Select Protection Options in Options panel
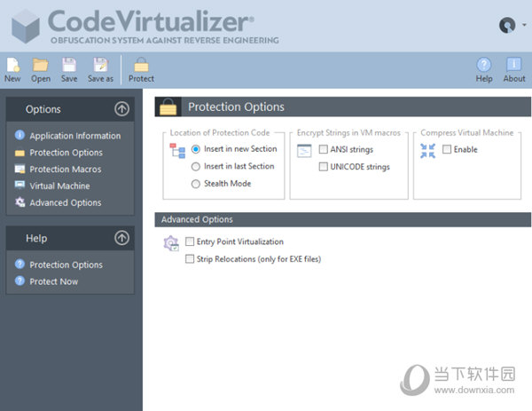The width and height of the screenshot is (532, 411). pyautogui.click(x=66, y=153)
